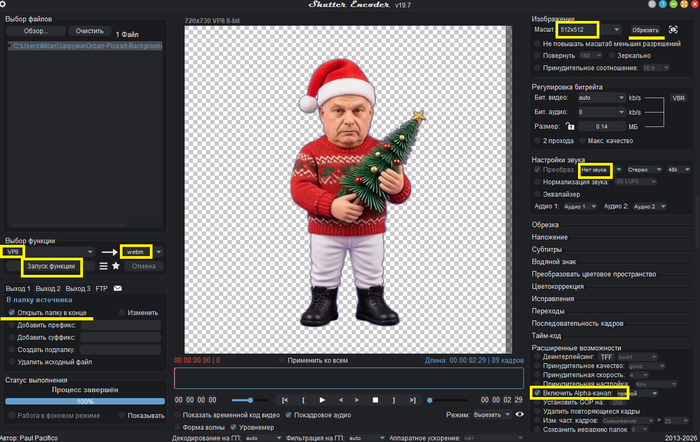Toggle the Зеркально mirror option
700x442 pixels.
(x=612, y=56)
